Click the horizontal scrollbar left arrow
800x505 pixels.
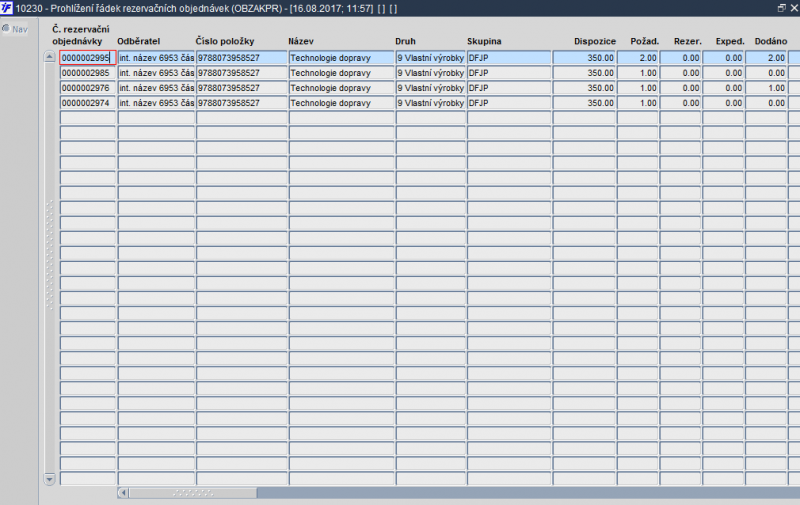click(123, 493)
